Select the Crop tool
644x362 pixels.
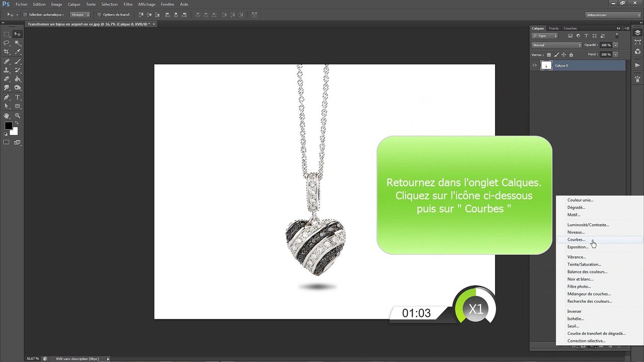7,52
